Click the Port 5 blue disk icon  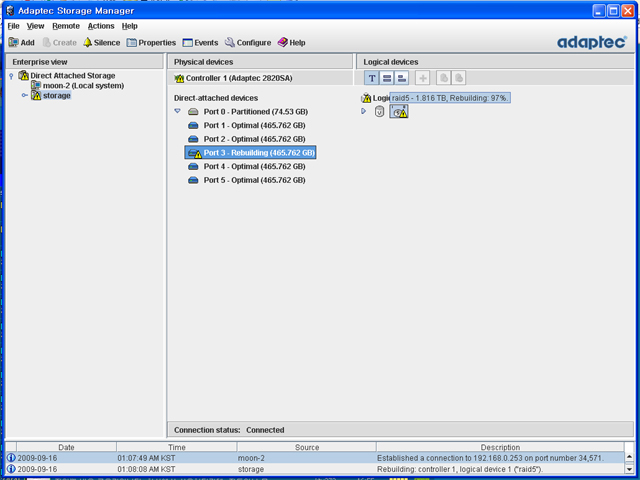point(193,180)
